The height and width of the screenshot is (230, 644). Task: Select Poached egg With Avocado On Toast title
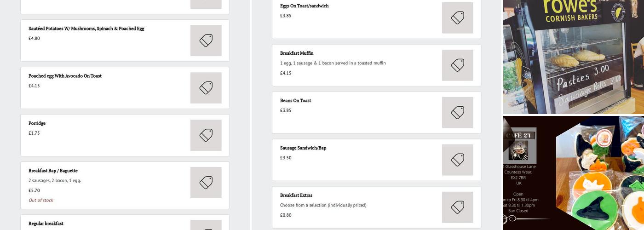(65, 76)
